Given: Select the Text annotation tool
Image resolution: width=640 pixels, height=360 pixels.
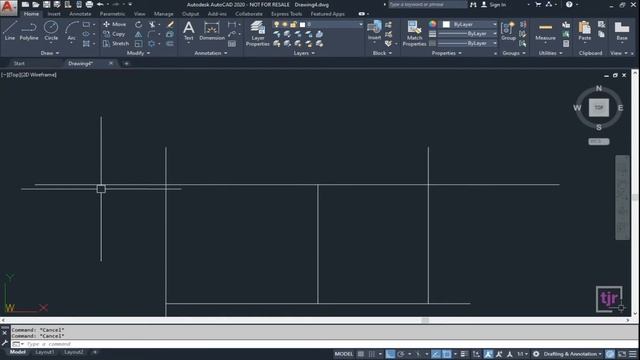Looking at the screenshot, I should click(189, 31).
